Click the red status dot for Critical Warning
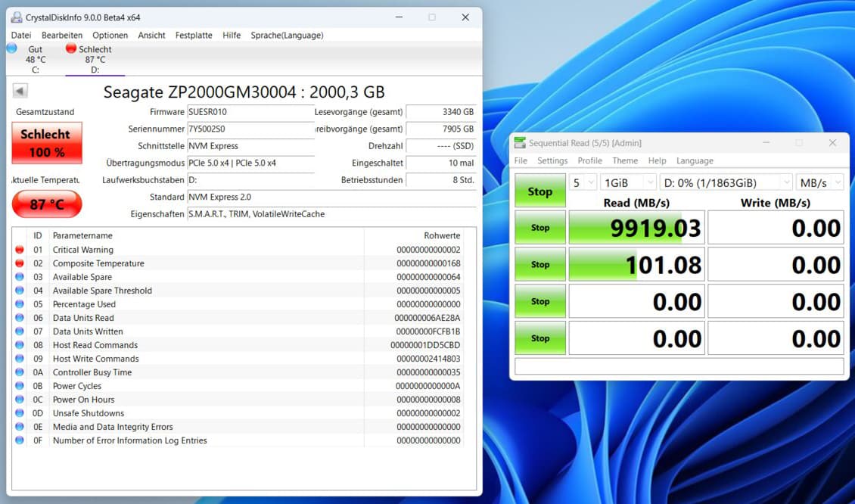This screenshot has width=855, height=504. click(x=20, y=250)
